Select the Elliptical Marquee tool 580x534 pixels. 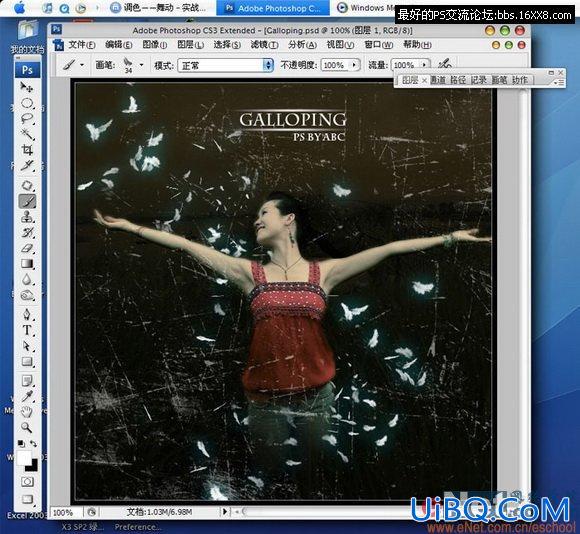(x=27, y=103)
